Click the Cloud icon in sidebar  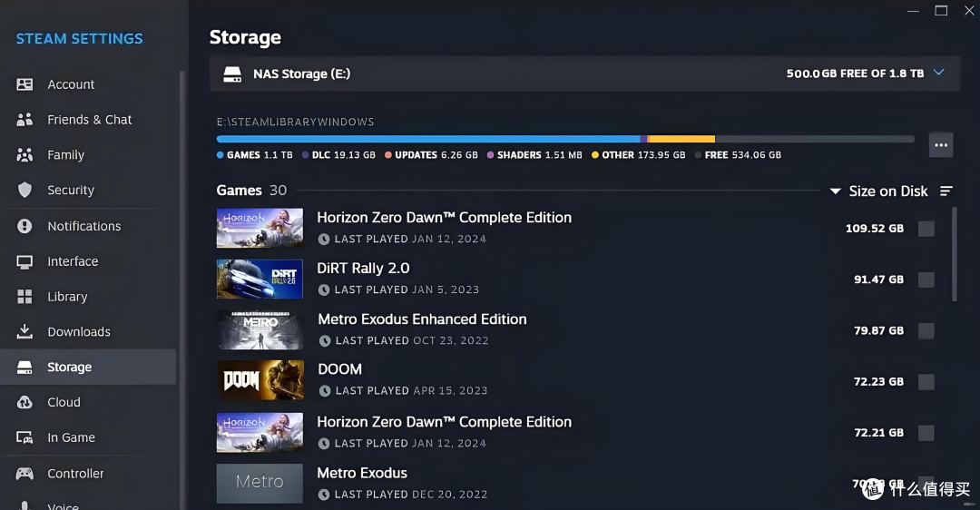[24, 403]
